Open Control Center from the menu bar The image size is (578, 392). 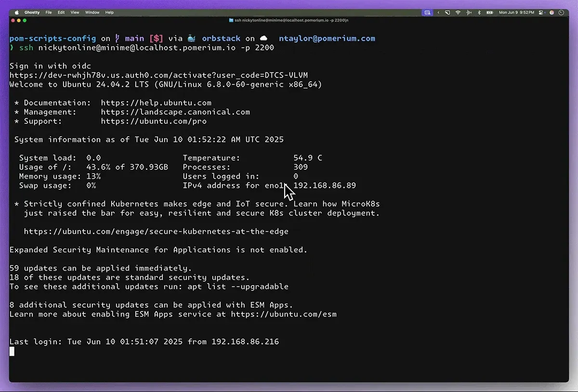click(541, 13)
